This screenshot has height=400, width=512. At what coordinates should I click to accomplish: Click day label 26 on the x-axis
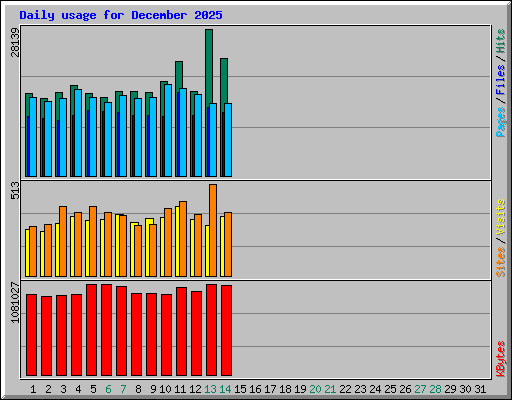[x=405, y=389]
